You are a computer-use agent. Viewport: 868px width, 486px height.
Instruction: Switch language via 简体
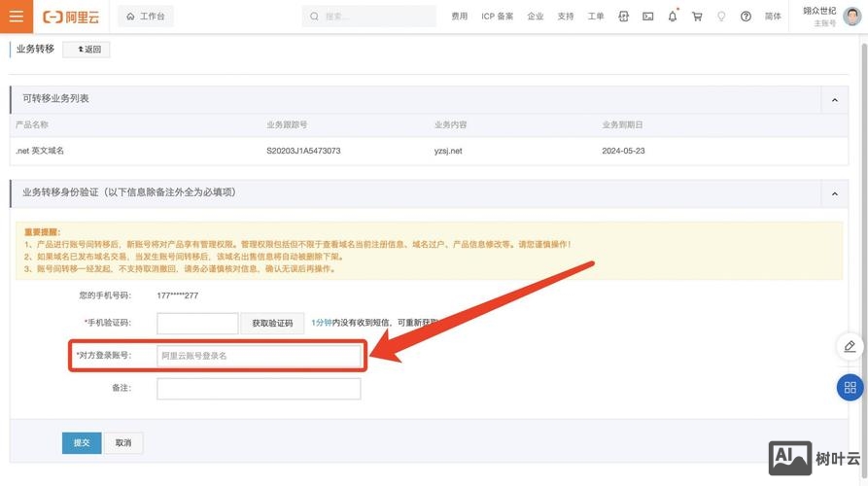point(773,17)
